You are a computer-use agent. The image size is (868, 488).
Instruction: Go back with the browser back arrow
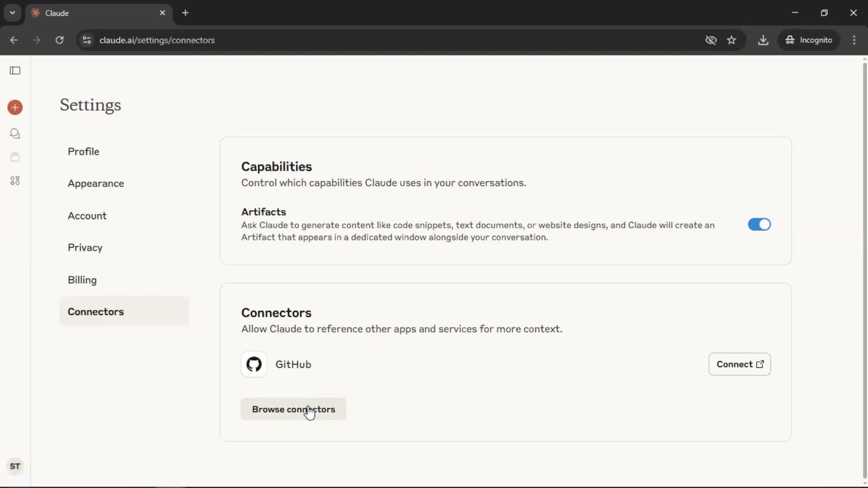(14, 40)
